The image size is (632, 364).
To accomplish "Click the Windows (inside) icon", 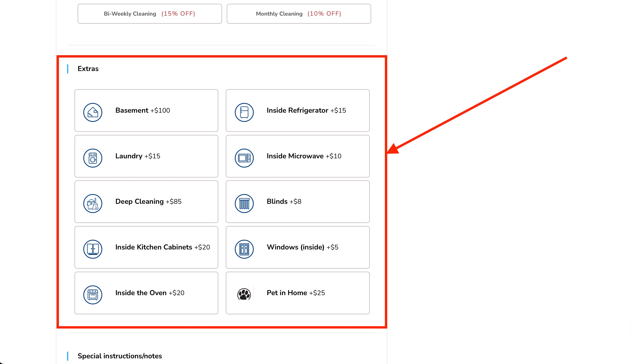I will (x=244, y=249).
